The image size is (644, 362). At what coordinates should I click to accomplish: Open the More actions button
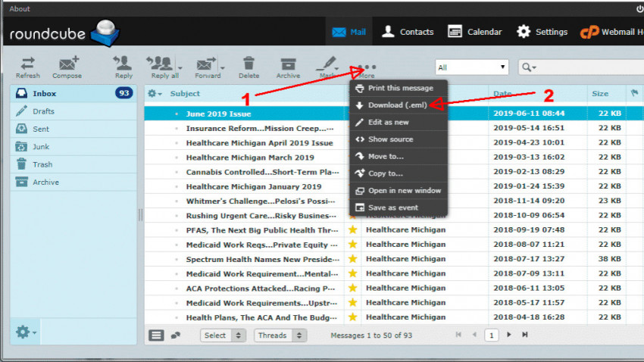367,70
